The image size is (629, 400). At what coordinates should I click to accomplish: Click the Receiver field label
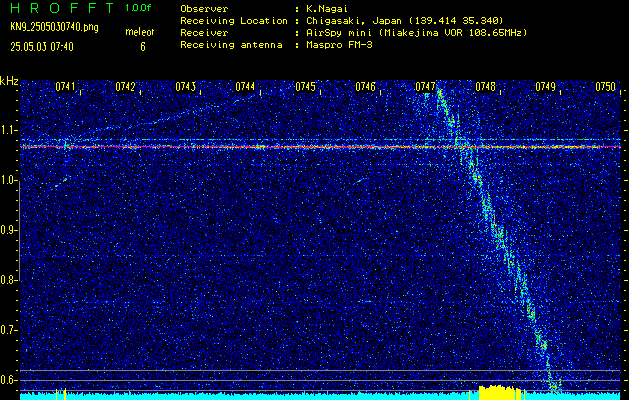204,32
